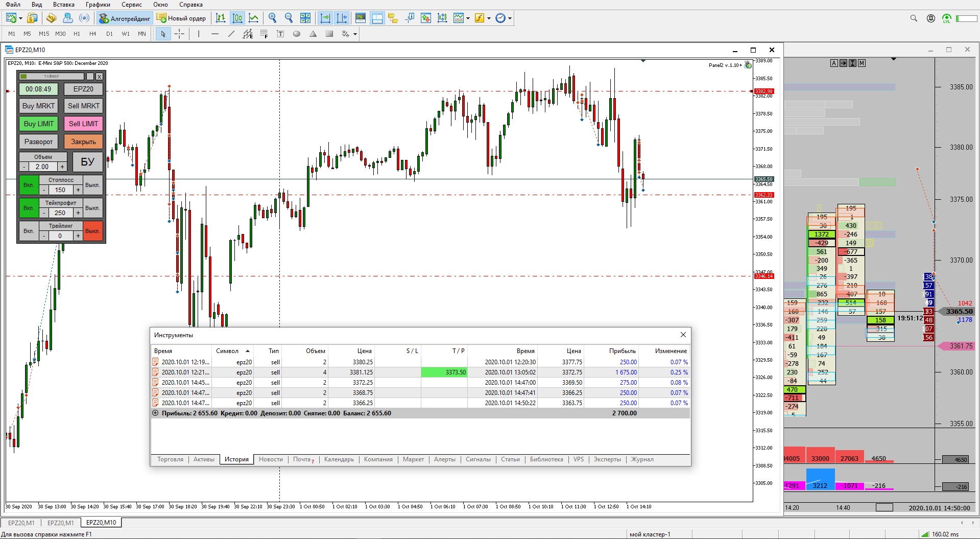The image size is (980, 539).
Task: Select the EPZ20,M10 chart tab
Action: [101, 523]
